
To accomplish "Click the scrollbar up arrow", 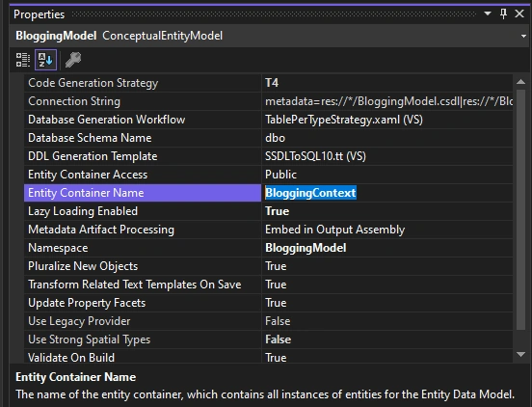I will (x=520, y=82).
